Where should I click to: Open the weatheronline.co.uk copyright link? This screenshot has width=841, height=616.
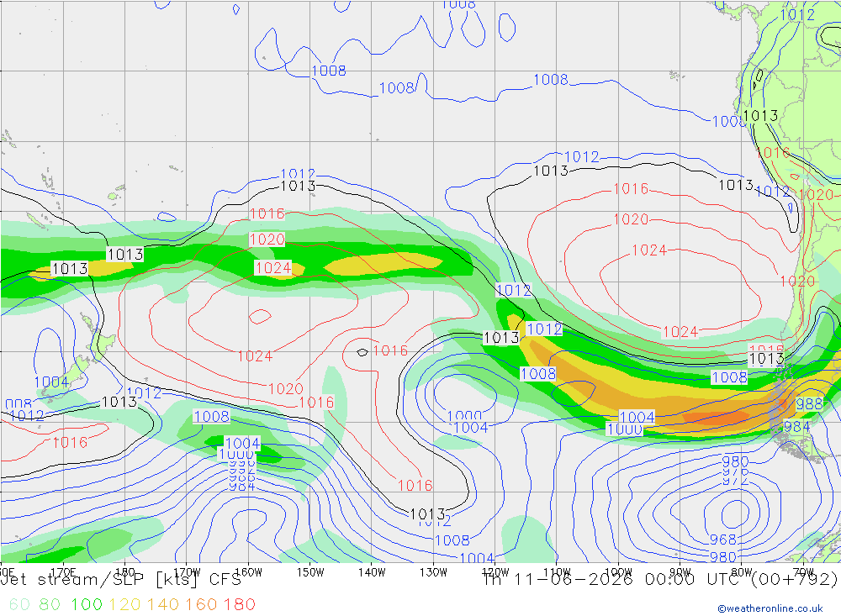pos(770,608)
